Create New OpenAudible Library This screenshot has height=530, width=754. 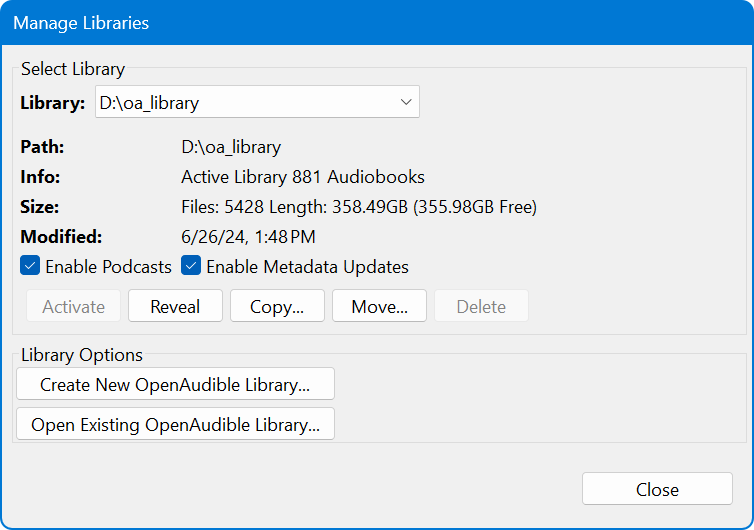coord(175,384)
